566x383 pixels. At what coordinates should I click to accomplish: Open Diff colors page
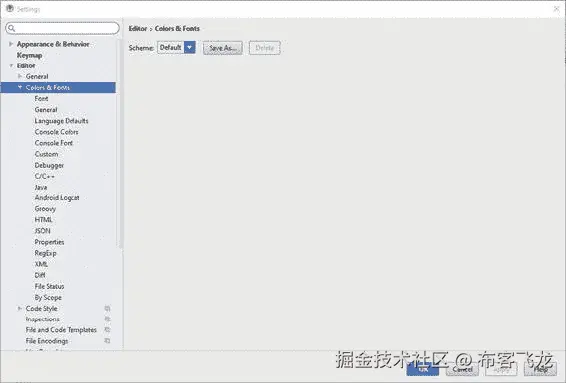click(x=40, y=275)
